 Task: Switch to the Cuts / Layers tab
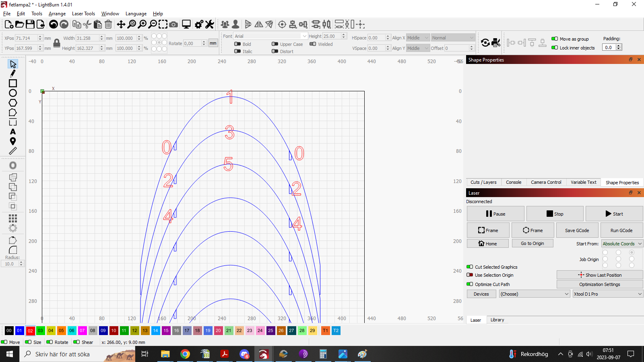tap(483, 182)
